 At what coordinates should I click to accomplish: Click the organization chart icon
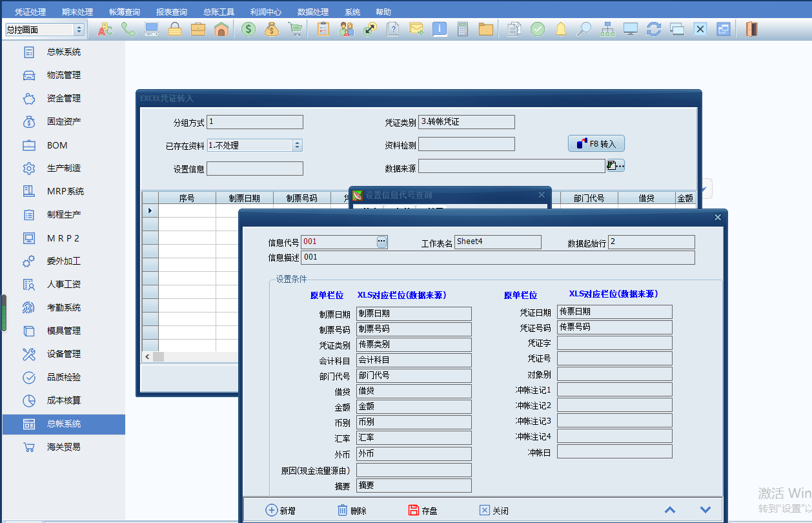click(607, 29)
